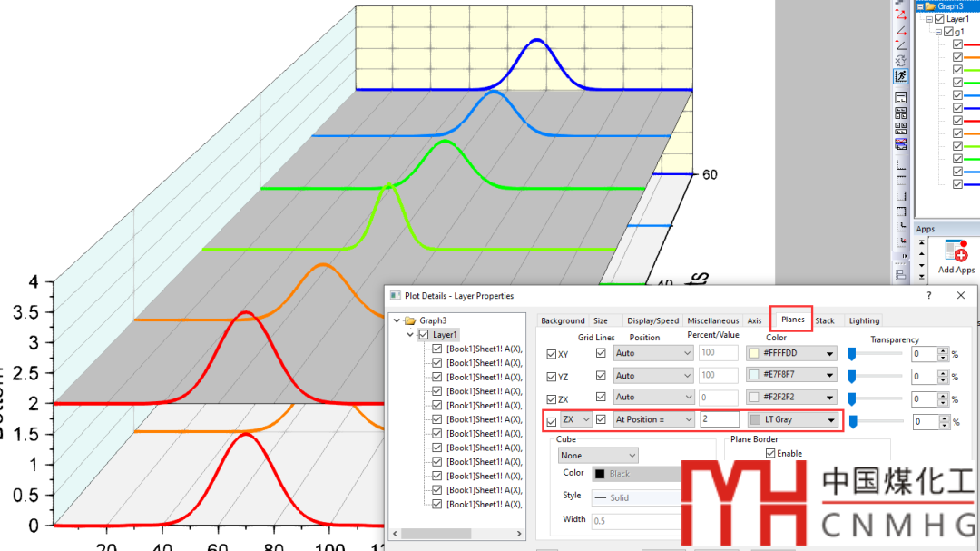The width and height of the screenshot is (980, 551).
Task: Open the Stack tab
Action: tap(824, 320)
